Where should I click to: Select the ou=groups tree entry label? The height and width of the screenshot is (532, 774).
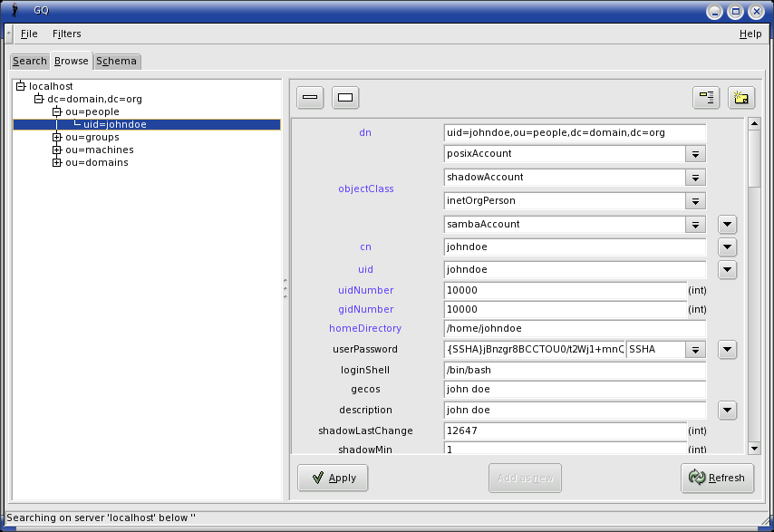(x=92, y=137)
